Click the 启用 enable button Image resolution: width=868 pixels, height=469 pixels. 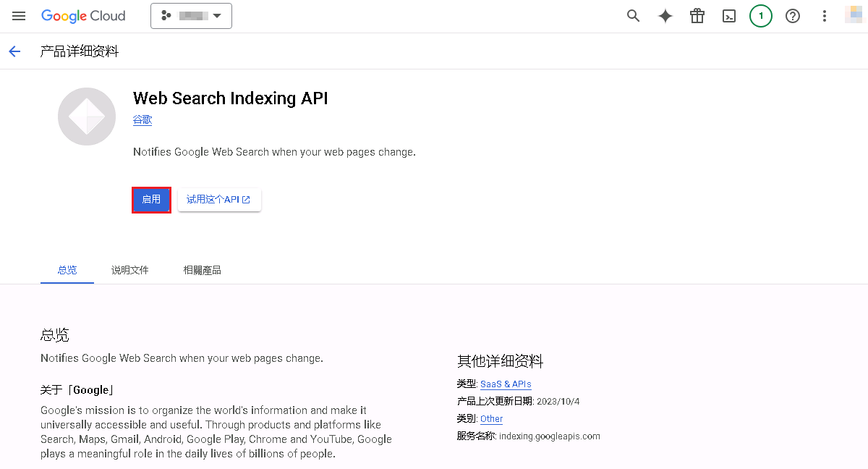pos(151,200)
